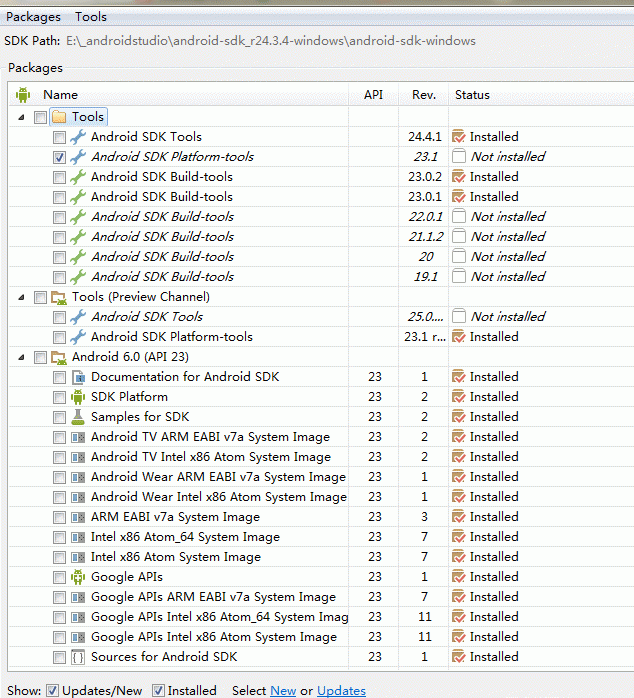Click the SDK Platform android icon

tap(78, 397)
